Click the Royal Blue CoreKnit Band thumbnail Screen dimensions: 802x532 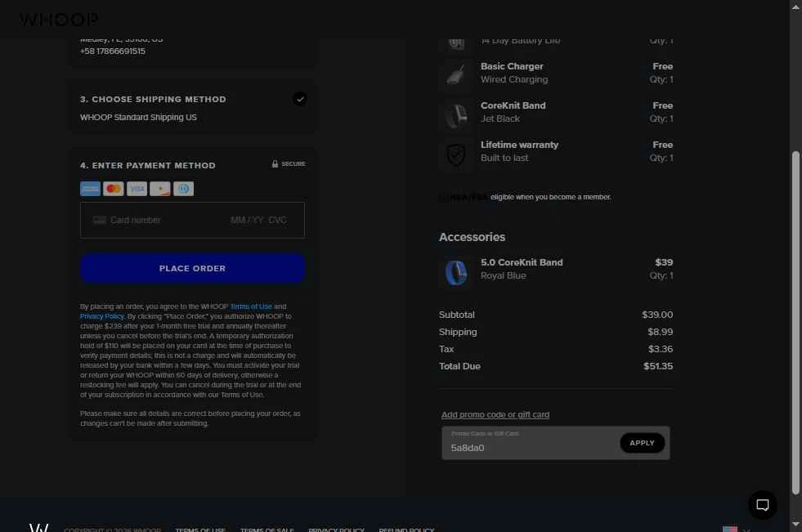point(455,271)
